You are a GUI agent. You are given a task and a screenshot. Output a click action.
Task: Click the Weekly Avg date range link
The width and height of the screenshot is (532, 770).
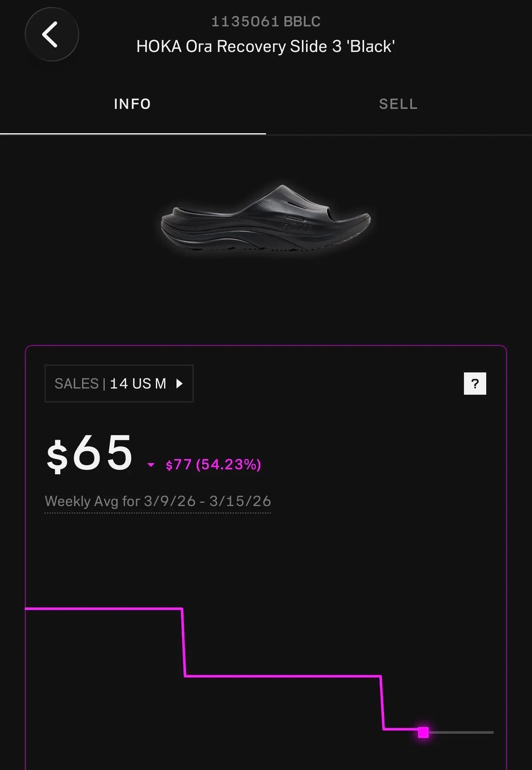click(158, 502)
